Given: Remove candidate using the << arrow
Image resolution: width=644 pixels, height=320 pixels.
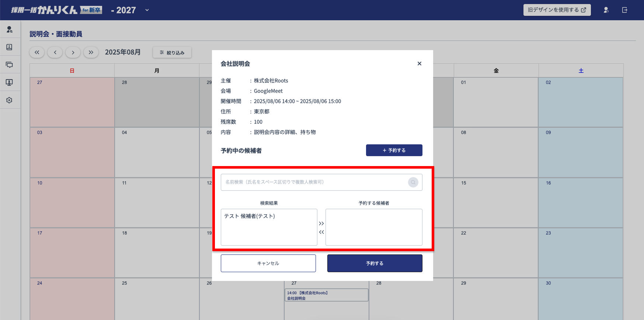Looking at the screenshot, I should pyautogui.click(x=321, y=232).
